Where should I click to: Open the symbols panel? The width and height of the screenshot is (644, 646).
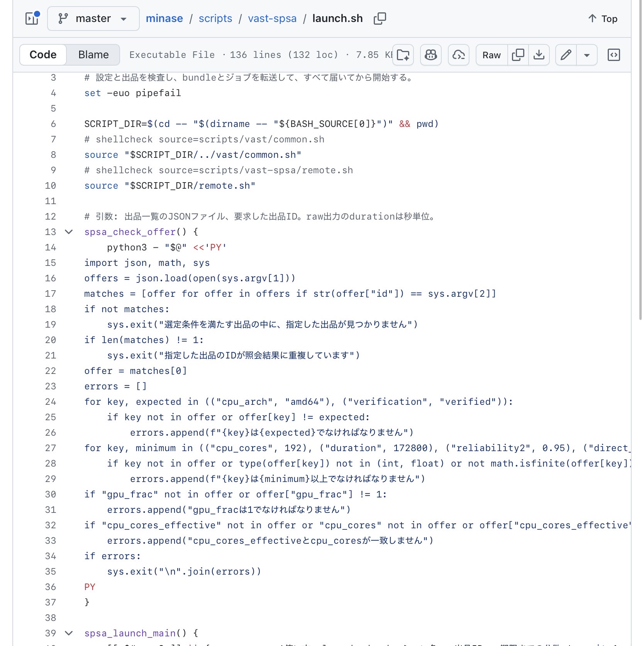tap(614, 55)
